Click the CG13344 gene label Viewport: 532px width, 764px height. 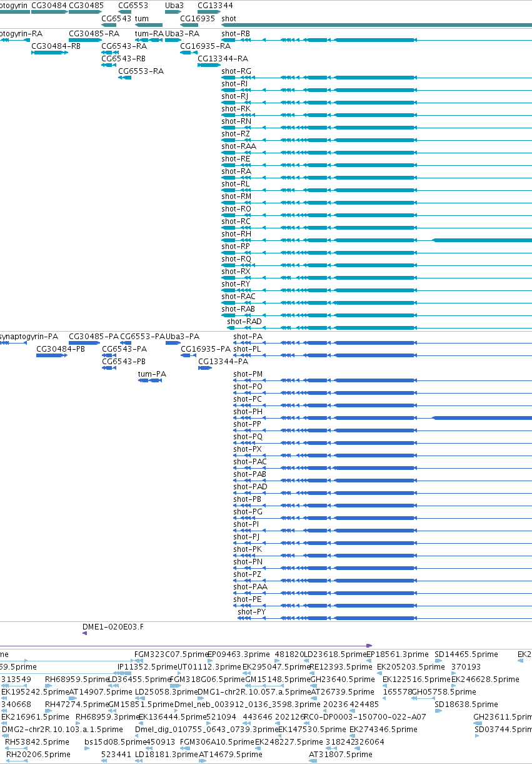pyautogui.click(x=215, y=5)
